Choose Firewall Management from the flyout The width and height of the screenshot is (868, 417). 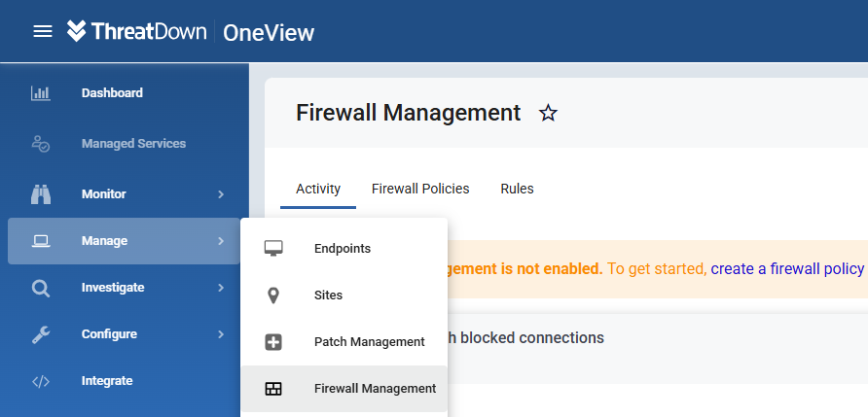coord(344,389)
